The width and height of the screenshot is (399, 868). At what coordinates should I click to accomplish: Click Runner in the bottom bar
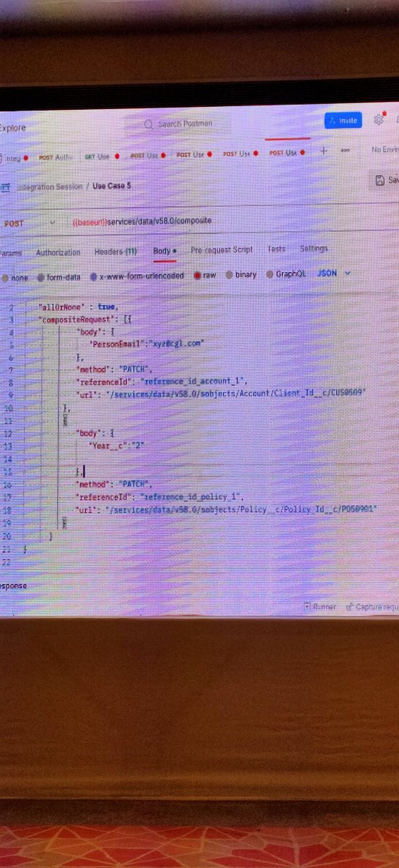click(319, 607)
